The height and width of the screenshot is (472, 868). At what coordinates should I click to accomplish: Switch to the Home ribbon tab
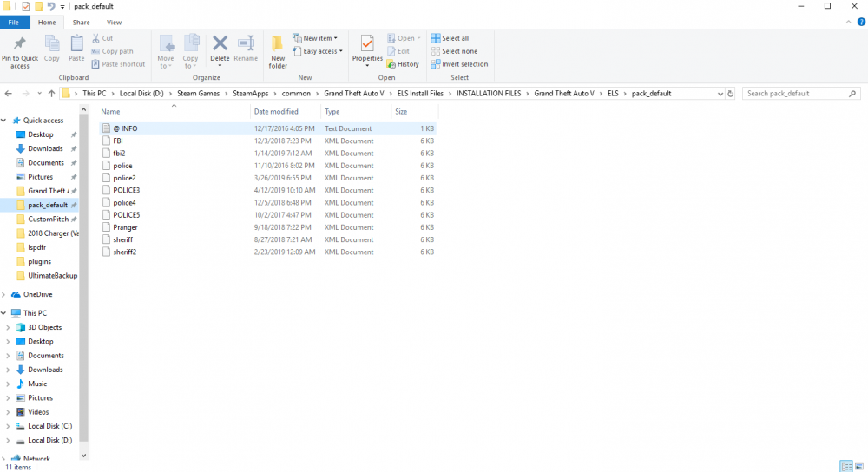pyautogui.click(x=47, y=23)
